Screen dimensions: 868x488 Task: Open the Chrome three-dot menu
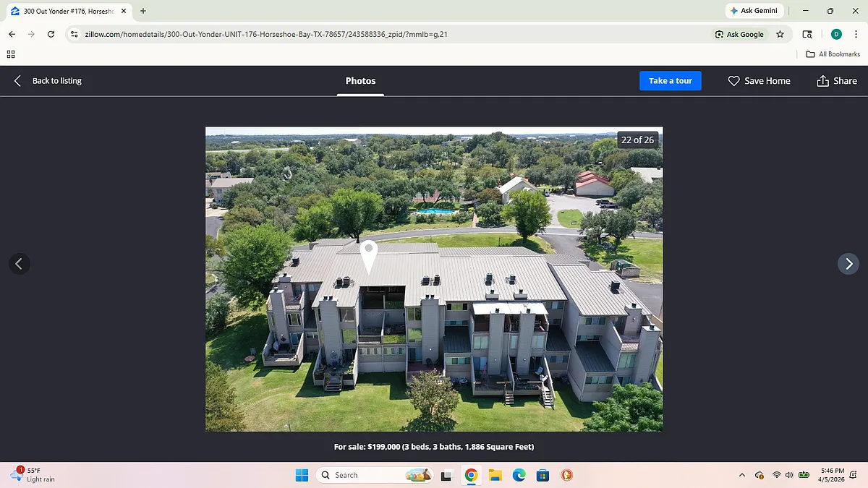pos(855,34)
